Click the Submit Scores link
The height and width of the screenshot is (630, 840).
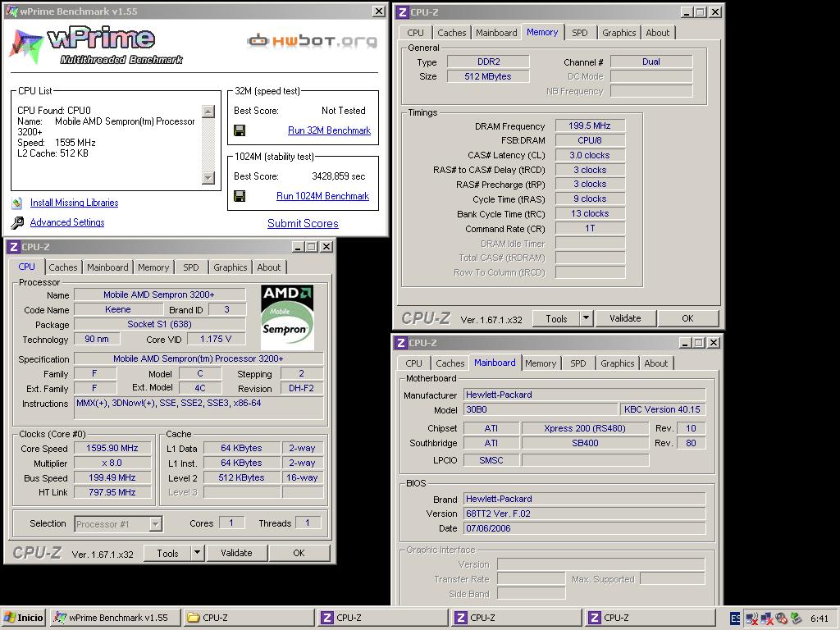[x=303, y=223]
